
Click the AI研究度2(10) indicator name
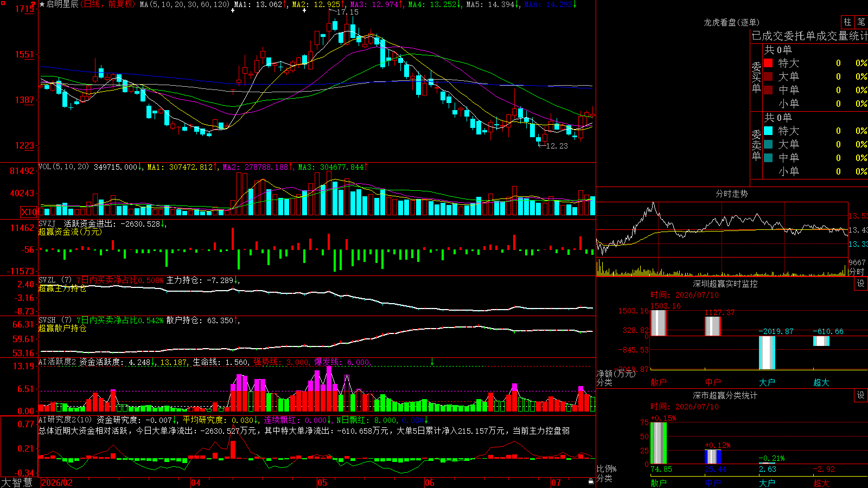click(x=65, y=420)
